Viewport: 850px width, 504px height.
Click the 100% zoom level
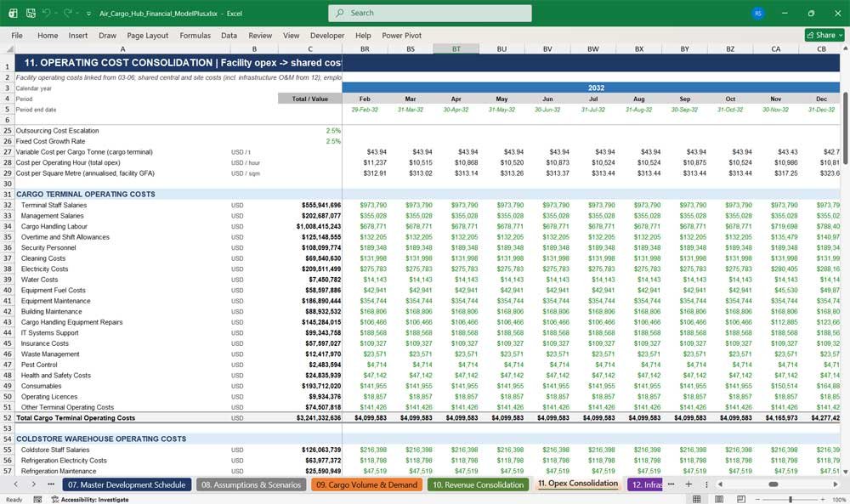(839, 499)
